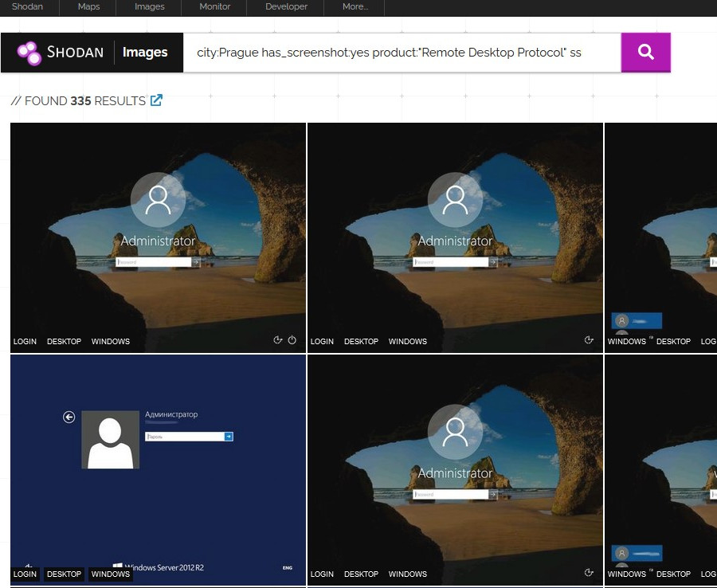Click the submit arrow beside first screenshot's password
The height and width of the screenshot is (588, 717).
[x=196, y=262]
